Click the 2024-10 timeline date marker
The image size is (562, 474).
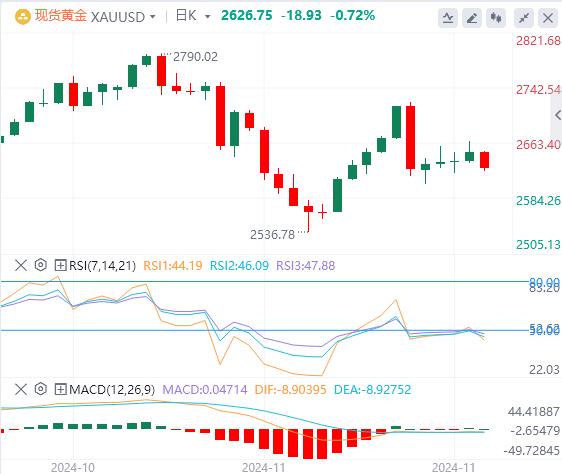click(73, 468)
